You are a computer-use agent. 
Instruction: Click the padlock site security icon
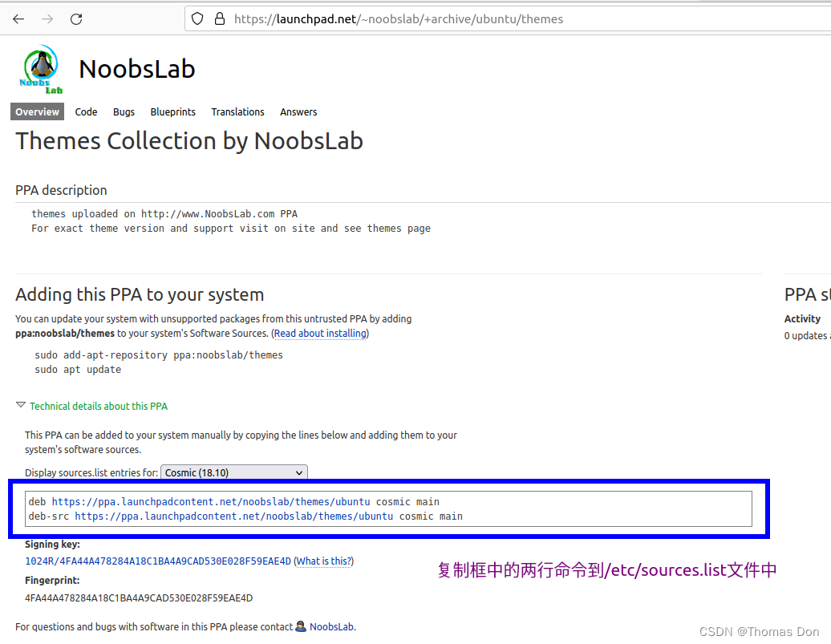[220, 19]
